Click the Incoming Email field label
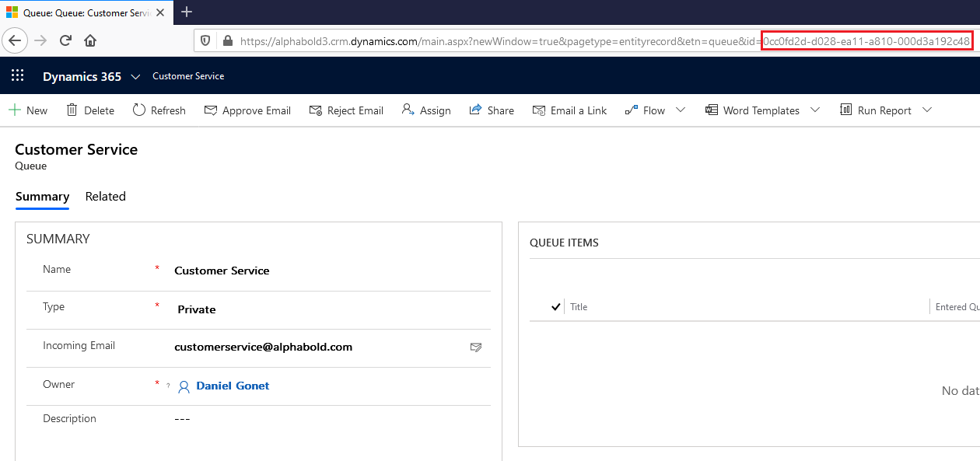The image size is (980, 461). pyautogui.click(x=79, y=345)
